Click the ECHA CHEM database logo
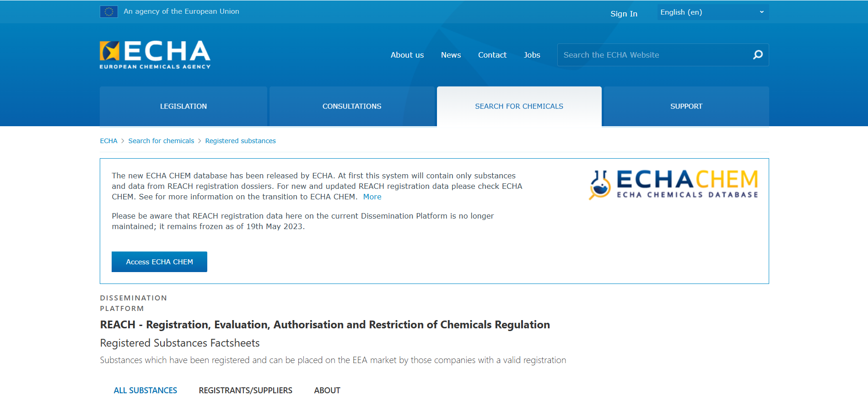This screenshot has height=396, width=868. point(673,185)
